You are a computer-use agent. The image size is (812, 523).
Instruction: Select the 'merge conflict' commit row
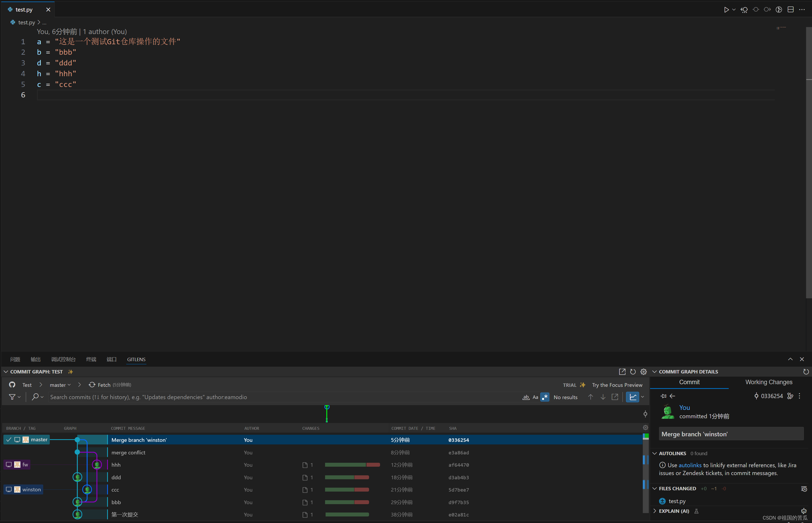pyautogui.click(x=323, y=452)
